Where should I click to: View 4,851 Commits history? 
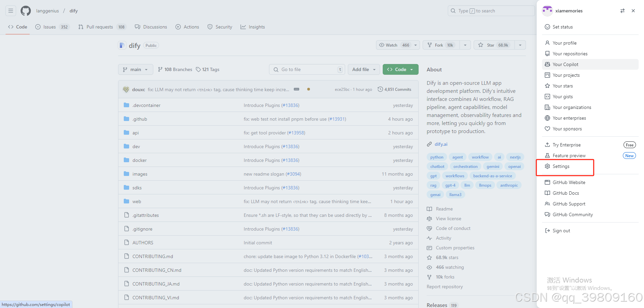(x=394, y=89)
